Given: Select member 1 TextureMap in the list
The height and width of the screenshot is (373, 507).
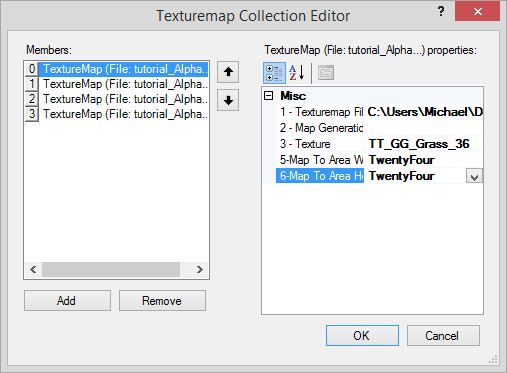Looking at the screenshot, I should 117,84.
